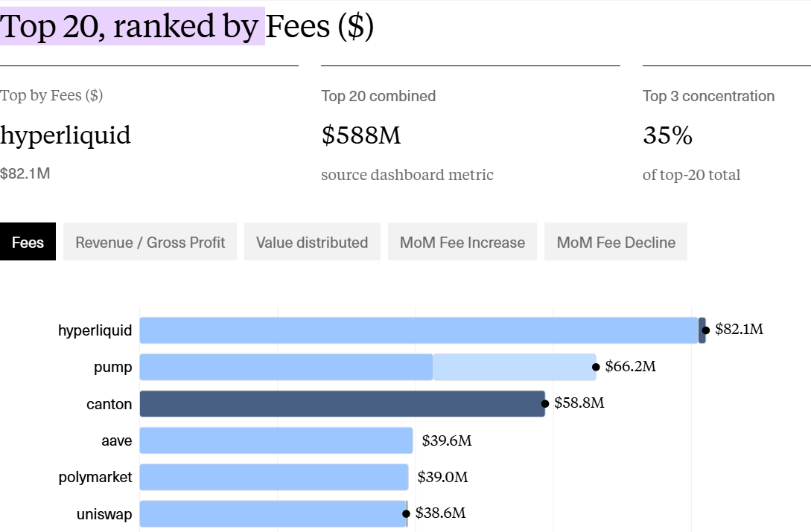811x532 pixels.
Task: Click the $82.1M summary card subtext
Action: [x=25, y=173]
